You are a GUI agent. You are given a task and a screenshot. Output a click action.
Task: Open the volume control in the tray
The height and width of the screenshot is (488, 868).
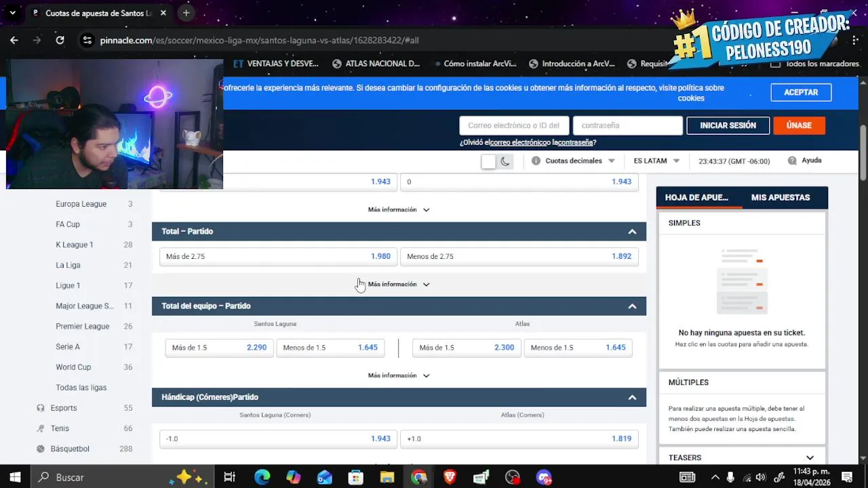760,477
